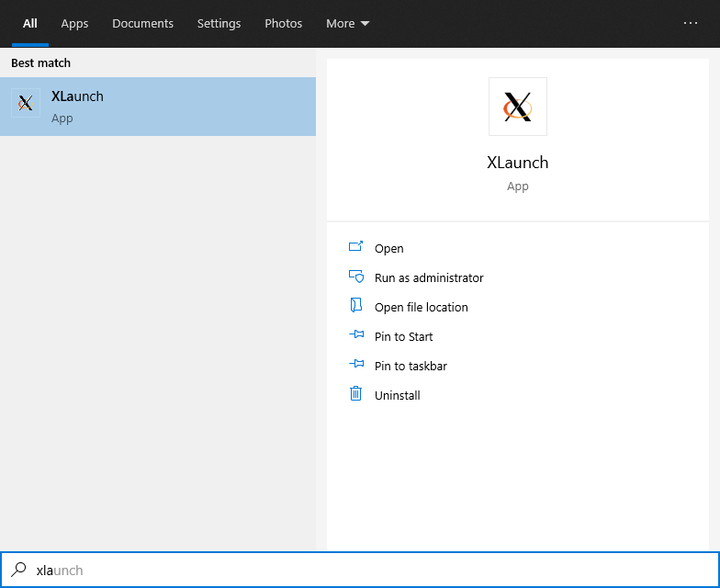Expand the More filters dropdown
This screenshot has height=588, width=720.
[x=347, y=24]
